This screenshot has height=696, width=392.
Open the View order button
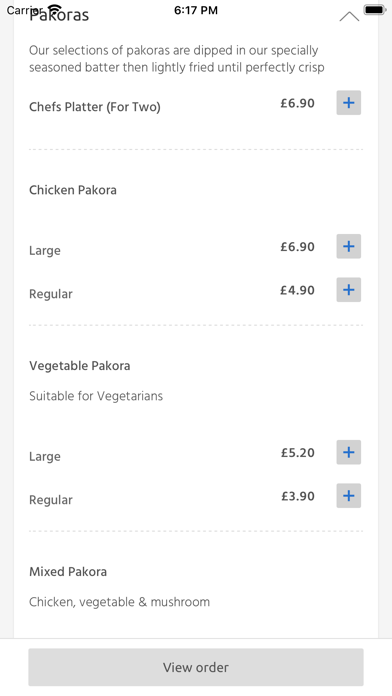coord(196,667)
